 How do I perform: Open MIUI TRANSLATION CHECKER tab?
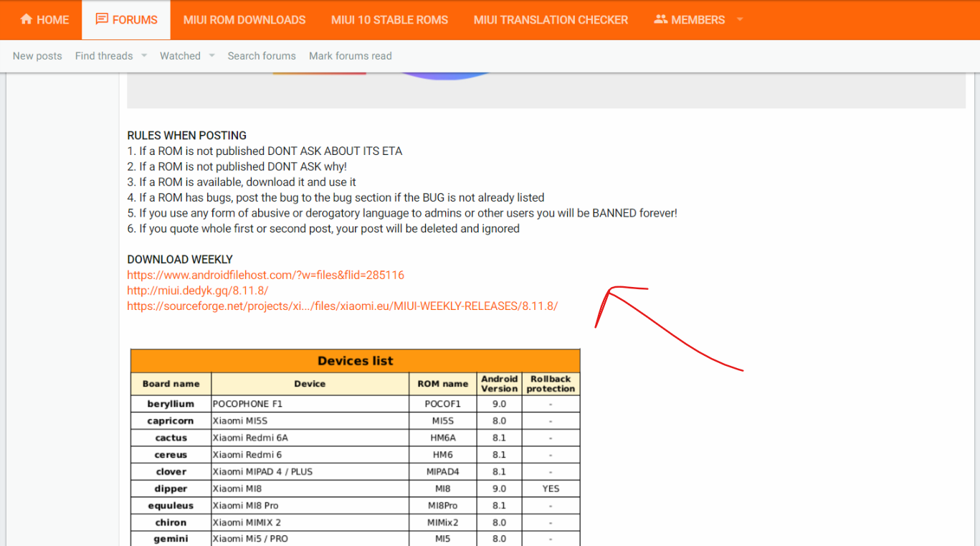click(551, 20)
